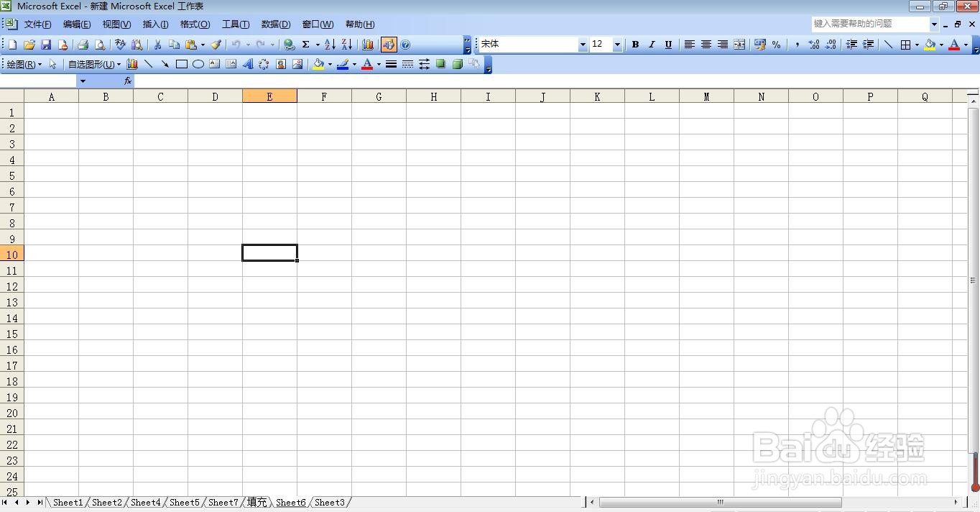Open print preview
Image resolution: width=980 pixels, height=512 pixels.
100,45
